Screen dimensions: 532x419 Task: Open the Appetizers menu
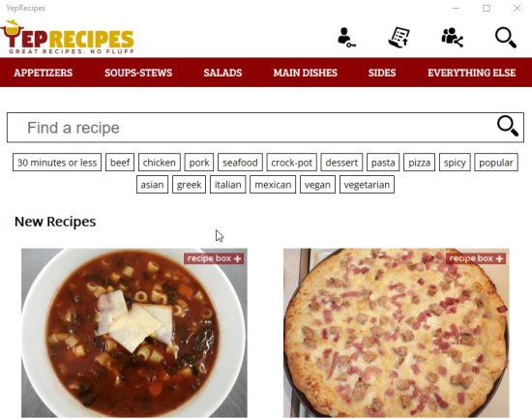pyautogui.click(x=44, y=73)
